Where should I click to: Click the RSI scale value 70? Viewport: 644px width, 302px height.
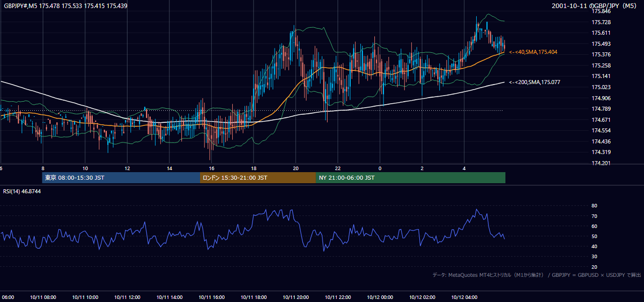[x=595, y=216]
